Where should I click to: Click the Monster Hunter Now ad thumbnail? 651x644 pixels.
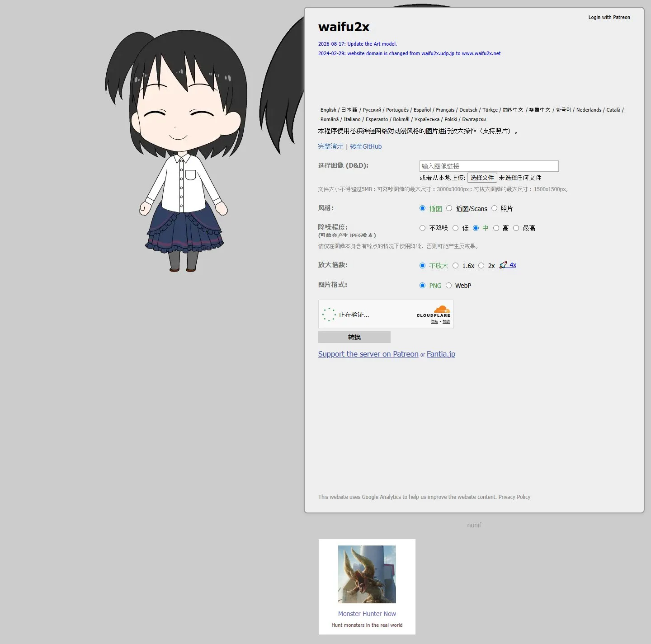[x=367, y=574]
